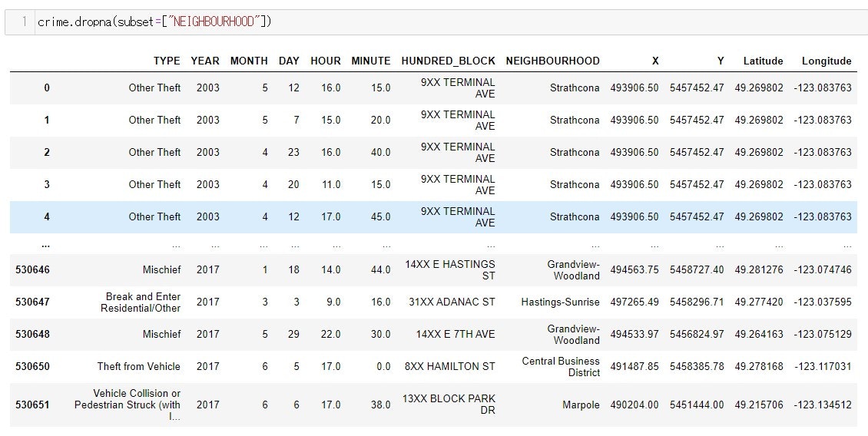Click row index 530646

pos(32,269)
